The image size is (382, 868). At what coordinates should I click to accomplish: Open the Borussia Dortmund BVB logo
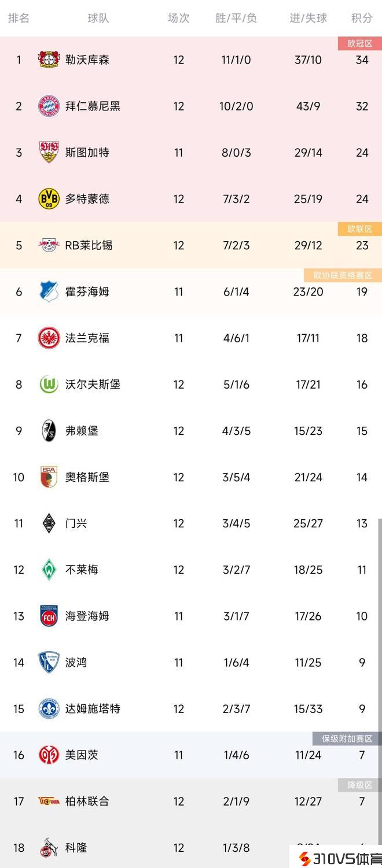(49, 199)
